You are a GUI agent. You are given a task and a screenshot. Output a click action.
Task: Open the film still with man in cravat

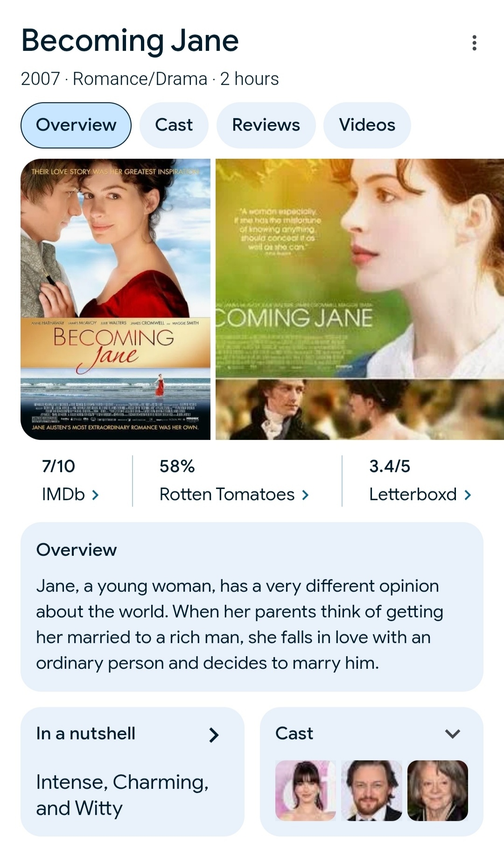point(360,410)
